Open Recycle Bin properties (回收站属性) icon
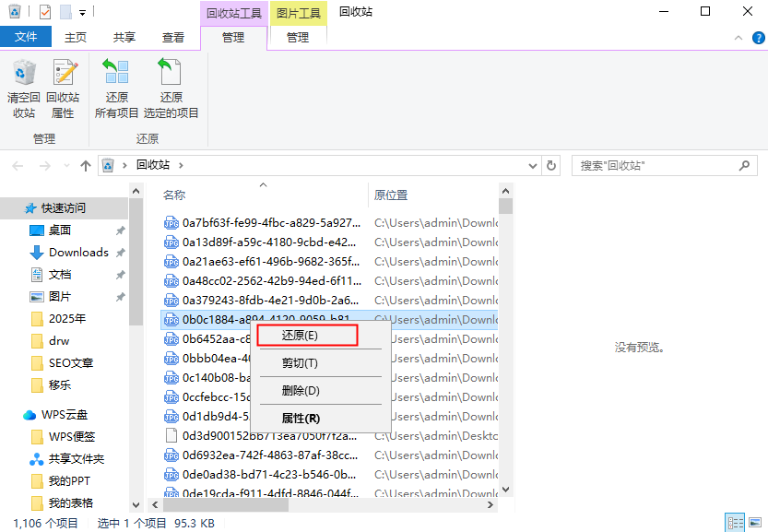768x532 pixels. click(63, 89)
